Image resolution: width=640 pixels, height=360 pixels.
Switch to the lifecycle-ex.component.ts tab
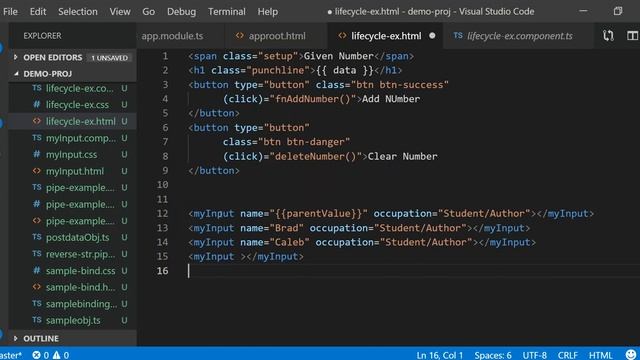tap(519, 36)
